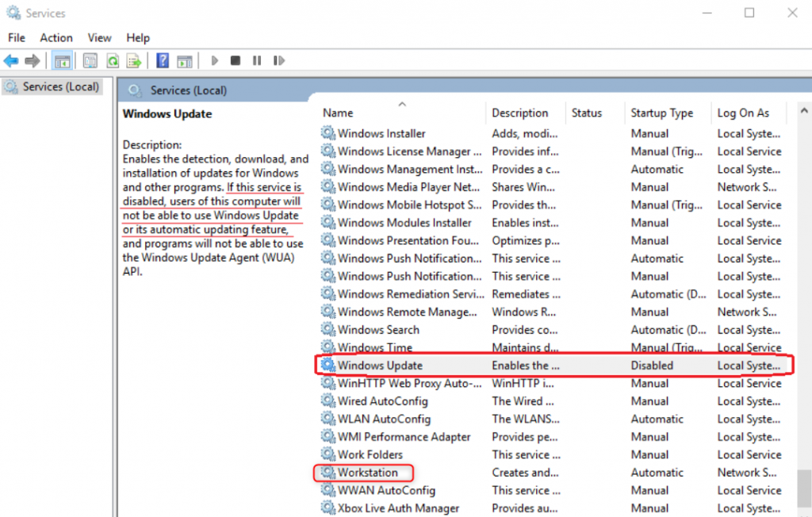The height and width of the screenshot is (517, 812).
Task: Select Windows Mobile Hotspot Service row
Action: [x=554, y=205]
